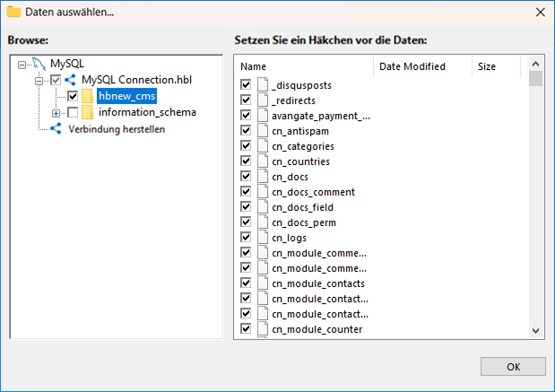Image resolution: width=555 pixels, height=392 pixels.
Task: Click the hbnew_cms folder icon
Action: (87, 96)
